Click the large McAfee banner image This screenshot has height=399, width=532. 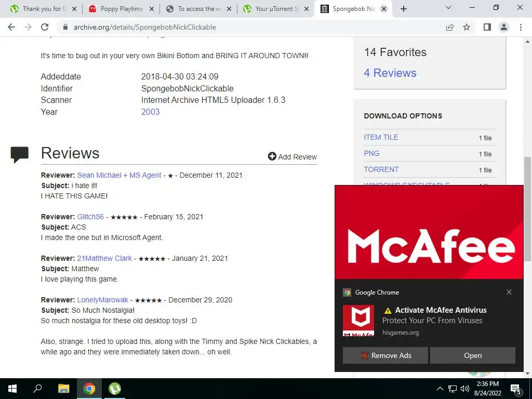pos(429,232)
